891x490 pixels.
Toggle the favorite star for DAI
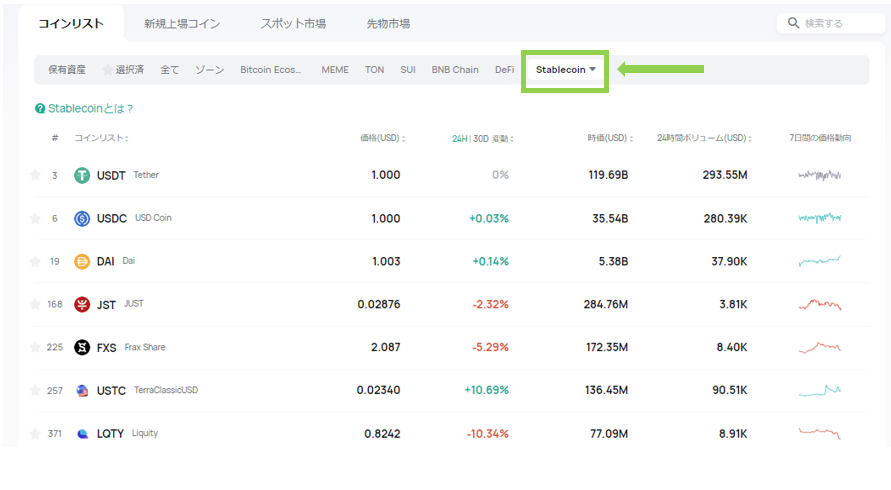(x=35, y=261)
